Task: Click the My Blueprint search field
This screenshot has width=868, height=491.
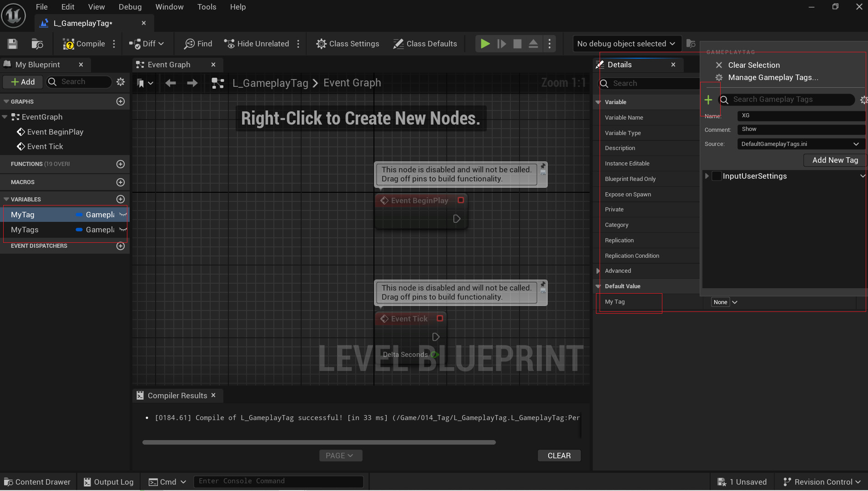Action: [x=79, y=82]
